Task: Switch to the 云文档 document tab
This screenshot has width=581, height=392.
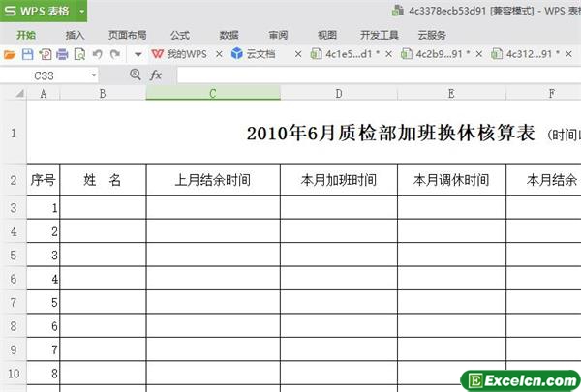Action: coord(254,54)
